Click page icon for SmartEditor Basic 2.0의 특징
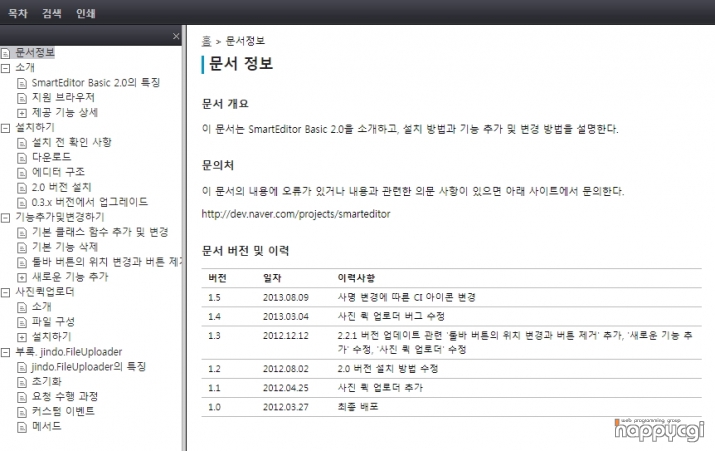Screen dimensions: 715x451 click(22, 83)
